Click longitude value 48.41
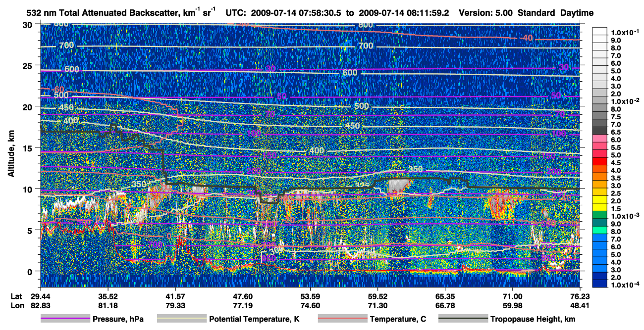 pyautogui.click(x=580, y=305)
